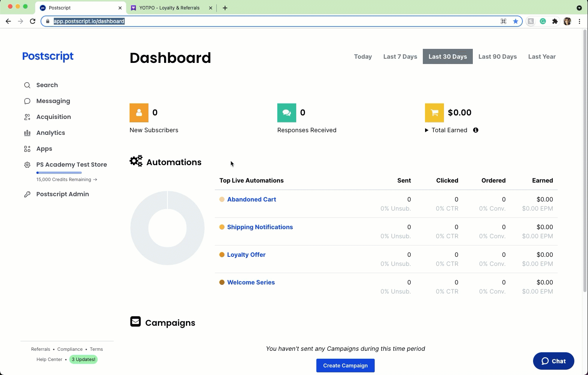The image size is (588, 375).
Task: Click the QR code icon in address bar
Action: coord(504,21)
